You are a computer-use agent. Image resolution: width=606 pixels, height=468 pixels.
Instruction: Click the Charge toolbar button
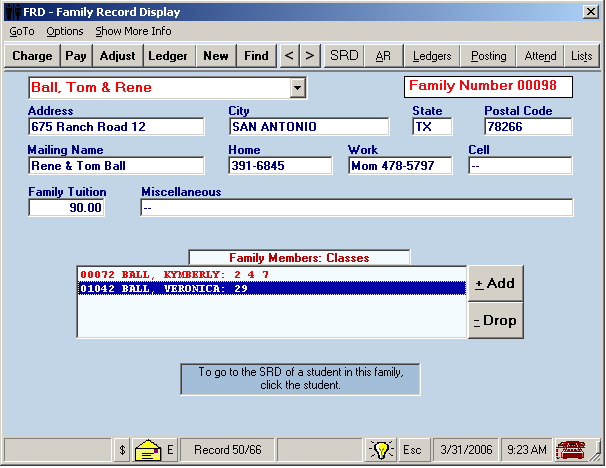click(x=32, y=56)
